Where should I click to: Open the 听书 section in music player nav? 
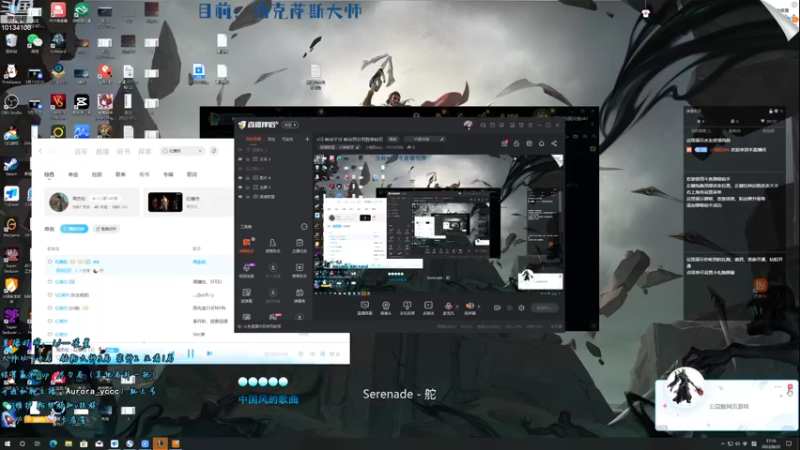pos(123,152)
